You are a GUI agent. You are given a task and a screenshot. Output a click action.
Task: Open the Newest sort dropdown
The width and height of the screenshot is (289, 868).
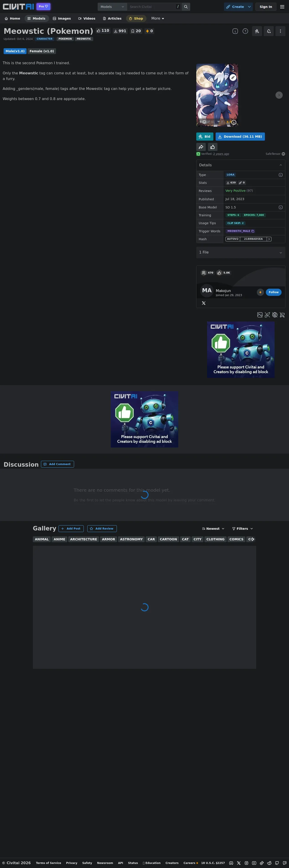click(213, 529)
